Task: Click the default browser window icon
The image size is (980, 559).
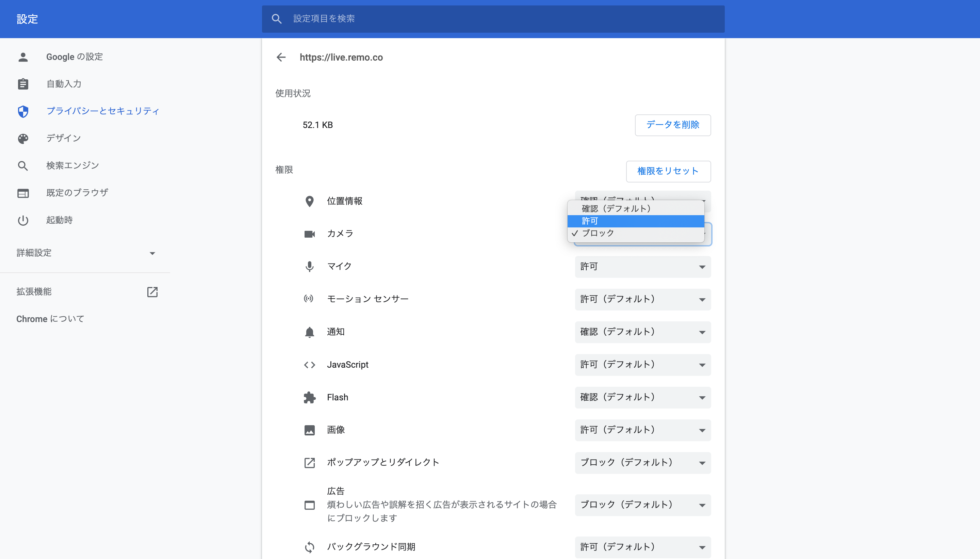Action: (x=23, y=193)
